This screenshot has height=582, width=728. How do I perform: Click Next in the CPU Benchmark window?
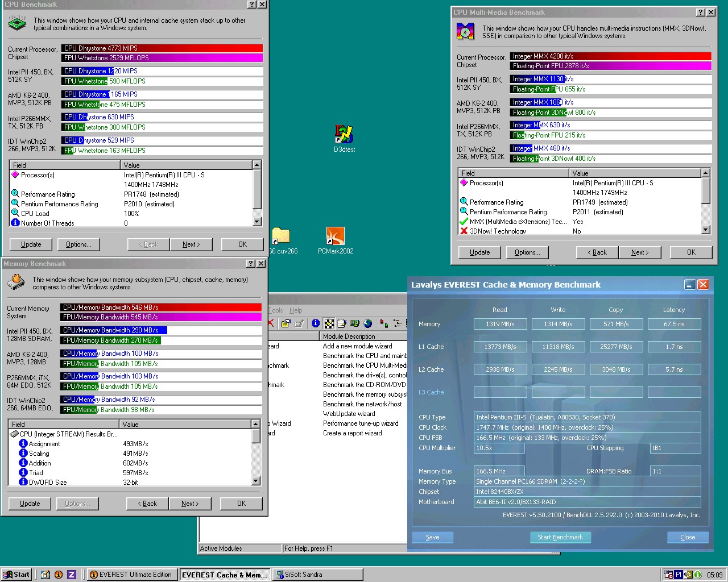tap(191, 244)
